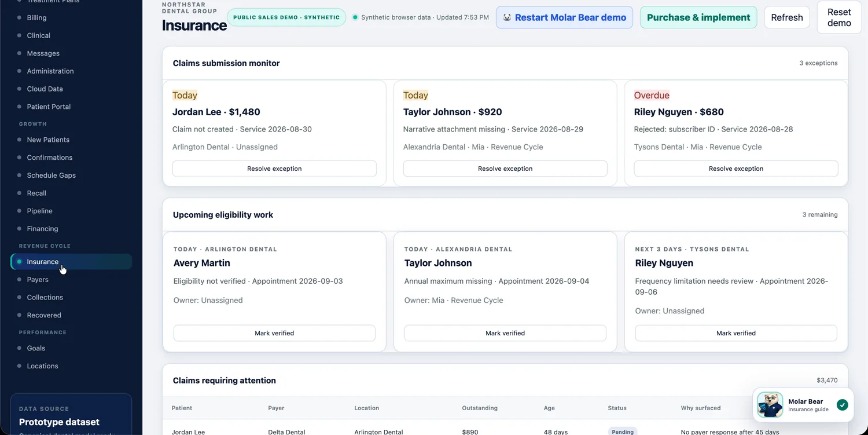Open New Patients under Growth
This screenshot has height=435, width=868.
coord(48,140)
